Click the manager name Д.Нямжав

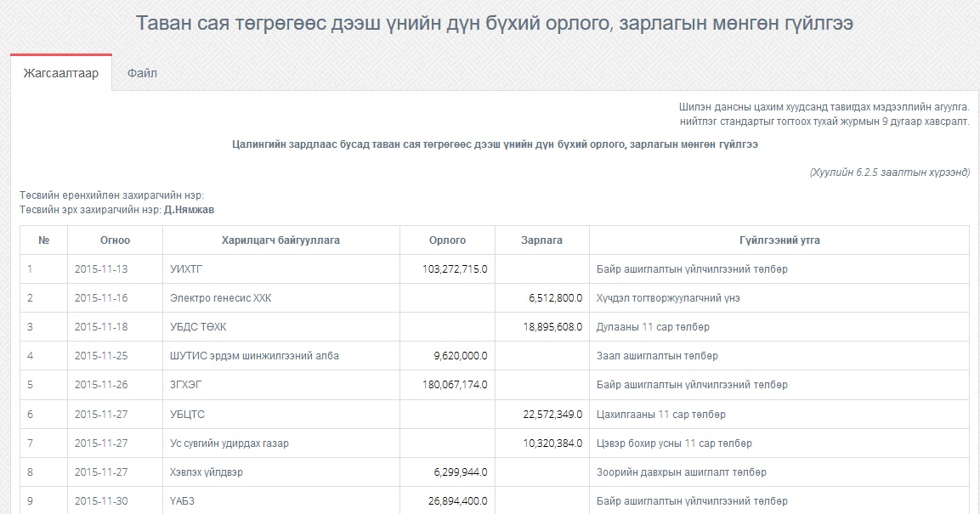[190, 210]
